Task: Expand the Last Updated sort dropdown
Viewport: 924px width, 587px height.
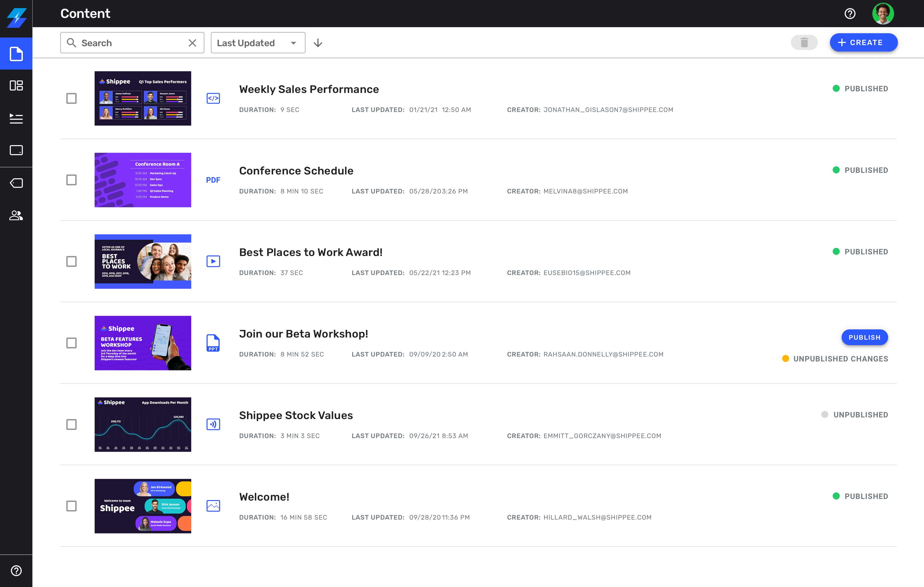Action: point(257,43)
